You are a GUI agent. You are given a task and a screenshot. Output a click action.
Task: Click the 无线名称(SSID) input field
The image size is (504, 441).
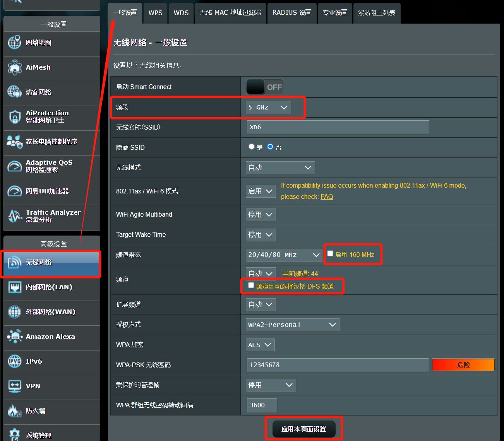[338, 127]
